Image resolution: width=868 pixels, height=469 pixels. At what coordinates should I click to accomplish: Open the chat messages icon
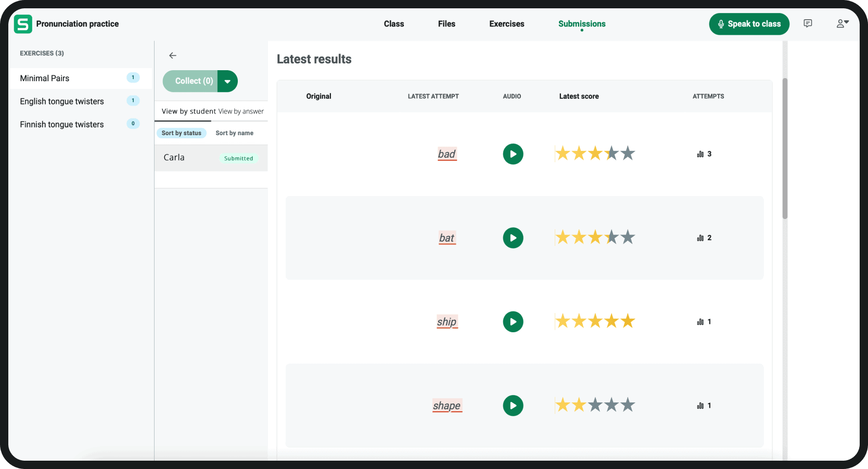pyautogui.click(x=808, y=24)
